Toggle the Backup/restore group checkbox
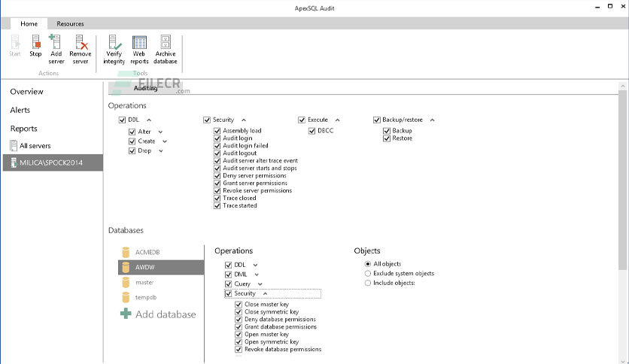Screen dimensions: 629x364 377,120
